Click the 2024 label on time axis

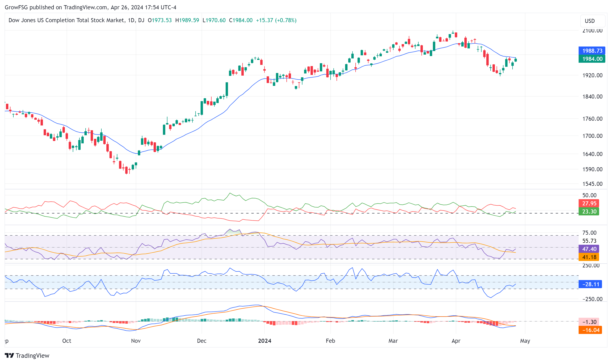265,341
